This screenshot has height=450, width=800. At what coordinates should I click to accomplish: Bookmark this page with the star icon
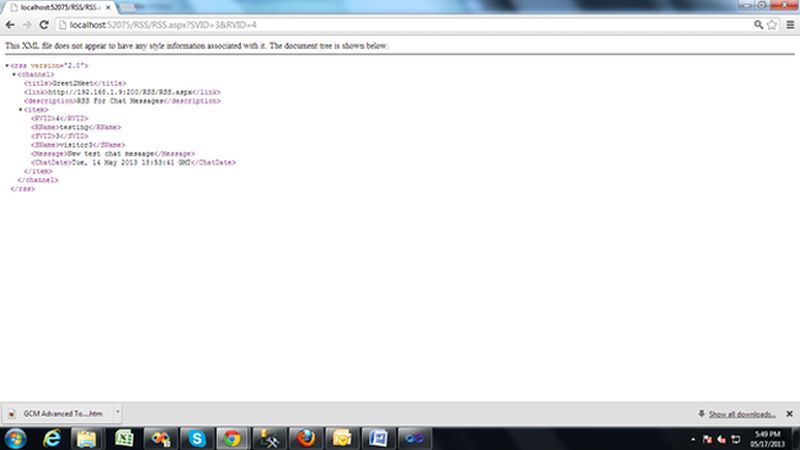click(x=772, y=24)
